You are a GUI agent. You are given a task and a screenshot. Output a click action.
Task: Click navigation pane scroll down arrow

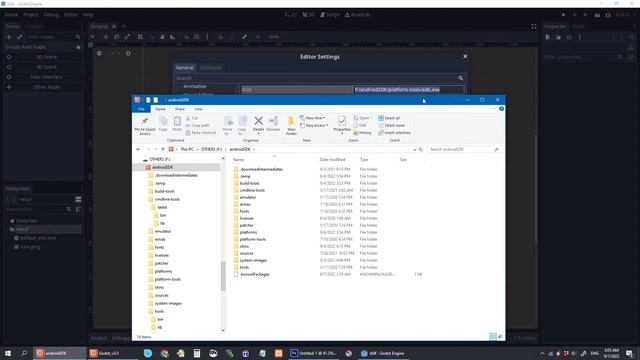point(223,330)
